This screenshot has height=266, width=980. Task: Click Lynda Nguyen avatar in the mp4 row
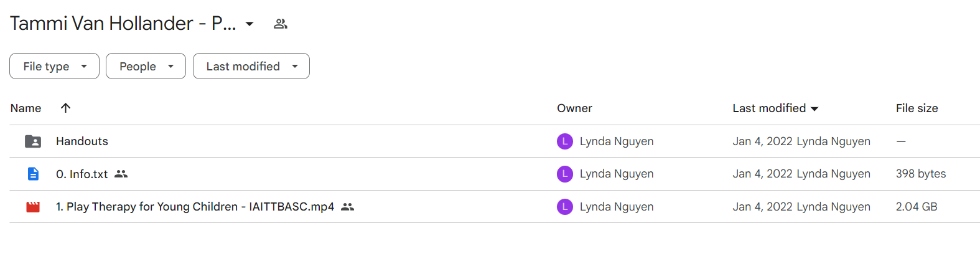(x=565, y=207)
